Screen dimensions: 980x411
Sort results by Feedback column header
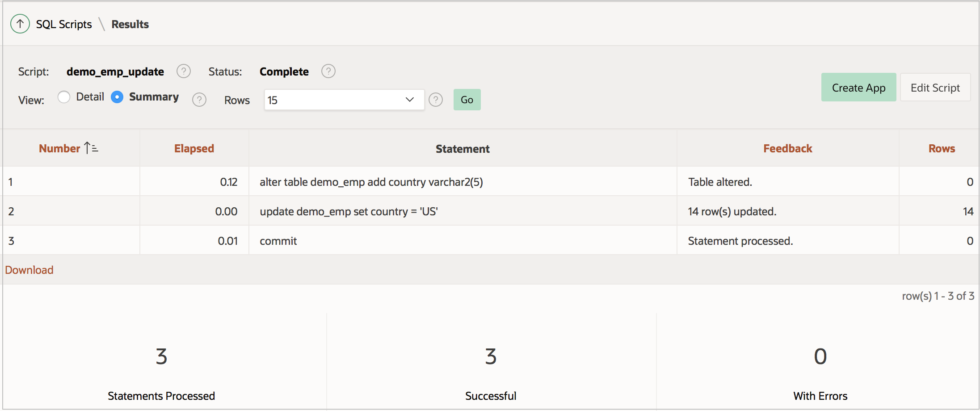click(787, 149)
